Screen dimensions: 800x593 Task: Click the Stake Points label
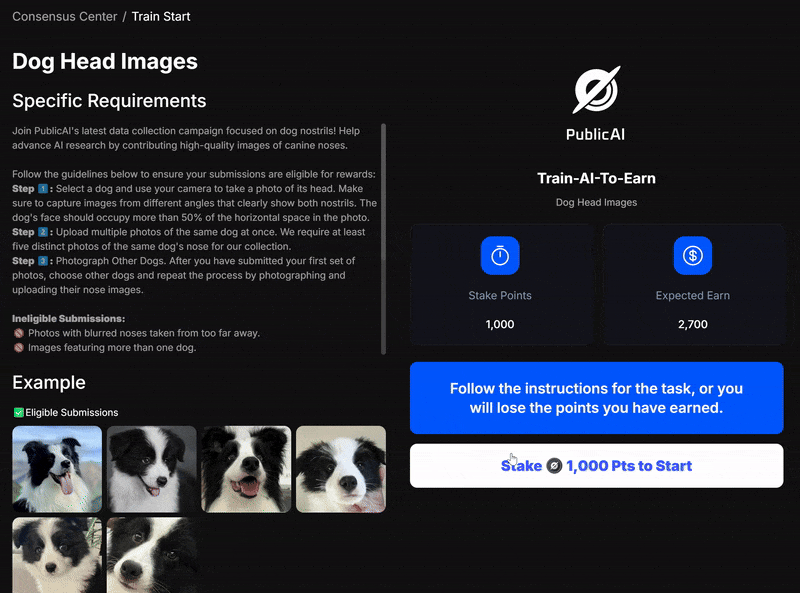coord(500,295)
